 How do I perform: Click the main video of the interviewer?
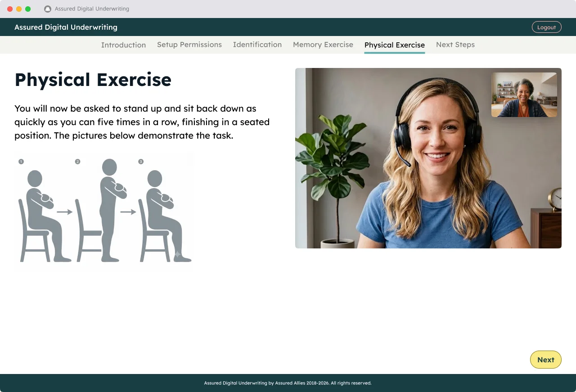[428, 158]
